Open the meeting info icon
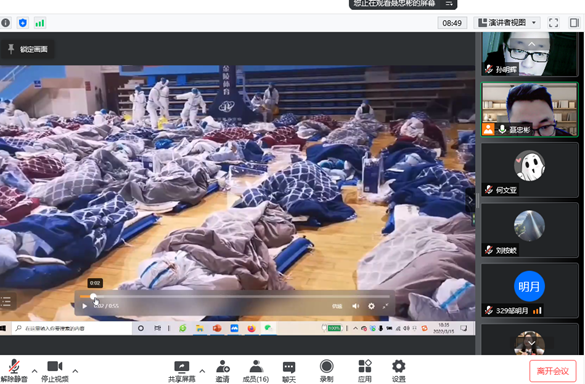The height and width of the screenshot is (384, 585). pyautogui.click(x=5, y=23)
